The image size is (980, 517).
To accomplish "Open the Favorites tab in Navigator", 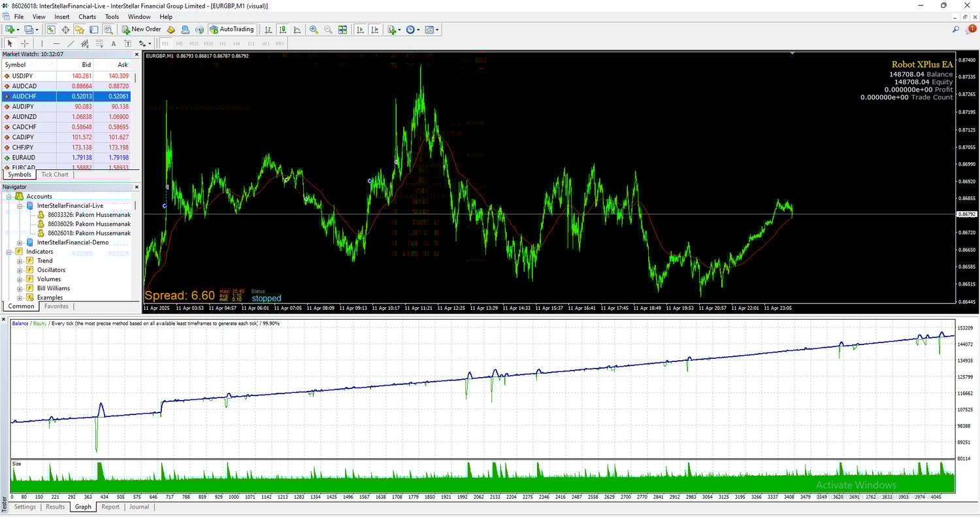I will [56, 306].
